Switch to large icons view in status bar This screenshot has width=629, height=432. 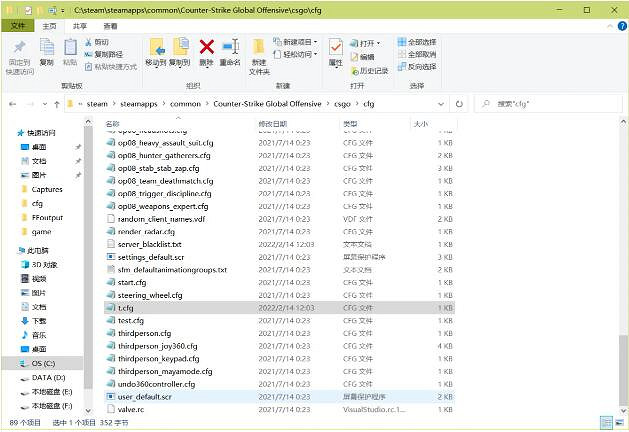(x=619, y=422)
